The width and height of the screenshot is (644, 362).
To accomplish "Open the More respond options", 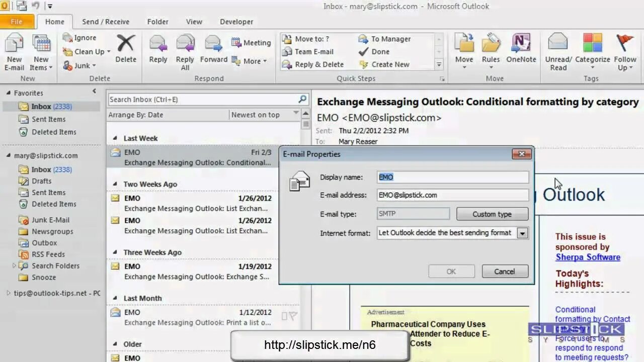I will [249, 61].
